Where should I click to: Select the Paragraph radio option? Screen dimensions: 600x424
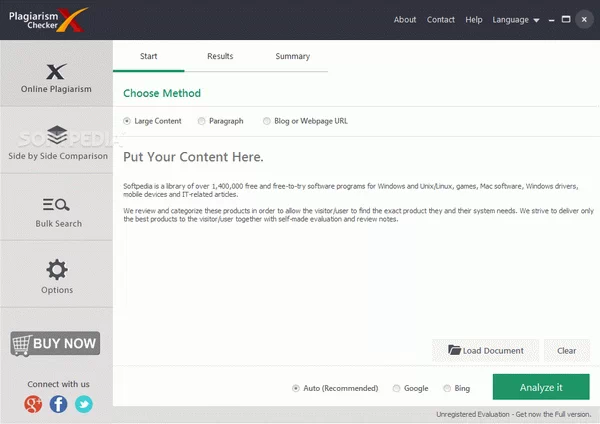(202, 121)
